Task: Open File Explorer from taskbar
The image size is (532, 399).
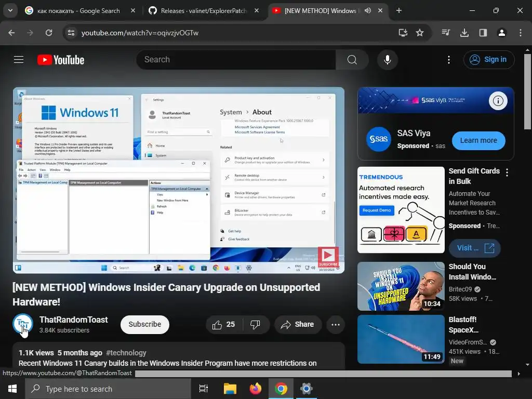Action: (230, 389)
